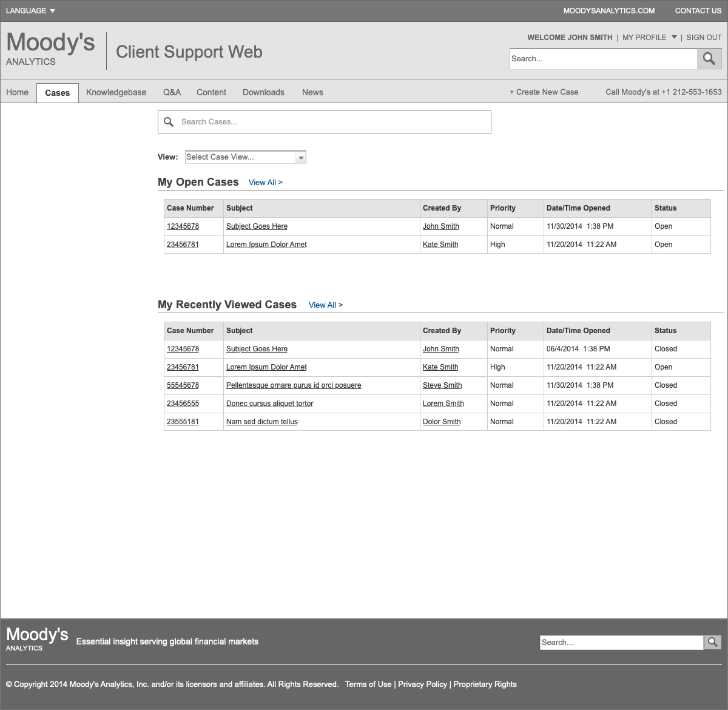Click the magnifier icon in Search Cases box

pyautogui.click(x=169, y=122)
